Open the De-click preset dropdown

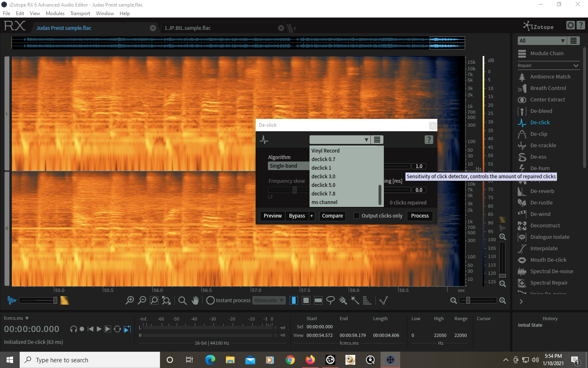pos(340,140)
